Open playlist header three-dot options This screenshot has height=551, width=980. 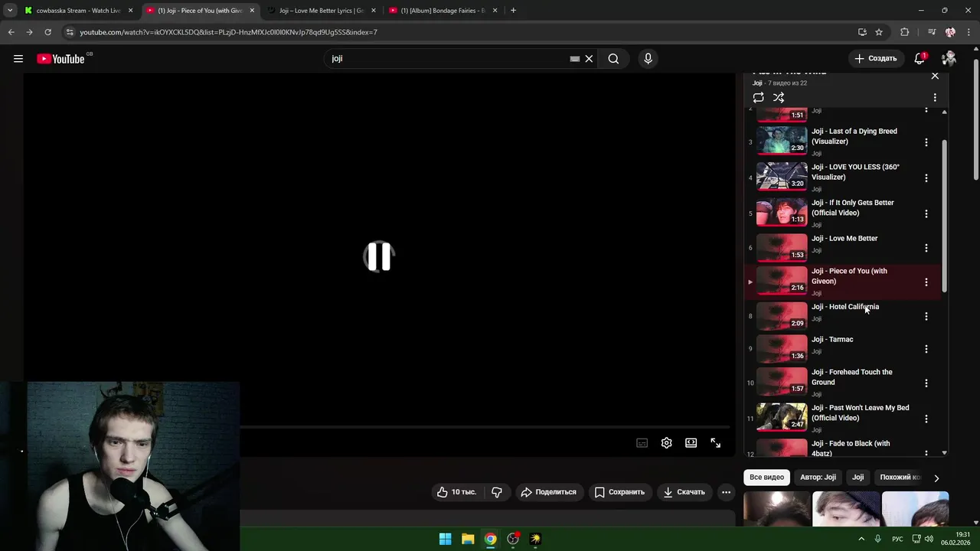[x=935, y=98]
